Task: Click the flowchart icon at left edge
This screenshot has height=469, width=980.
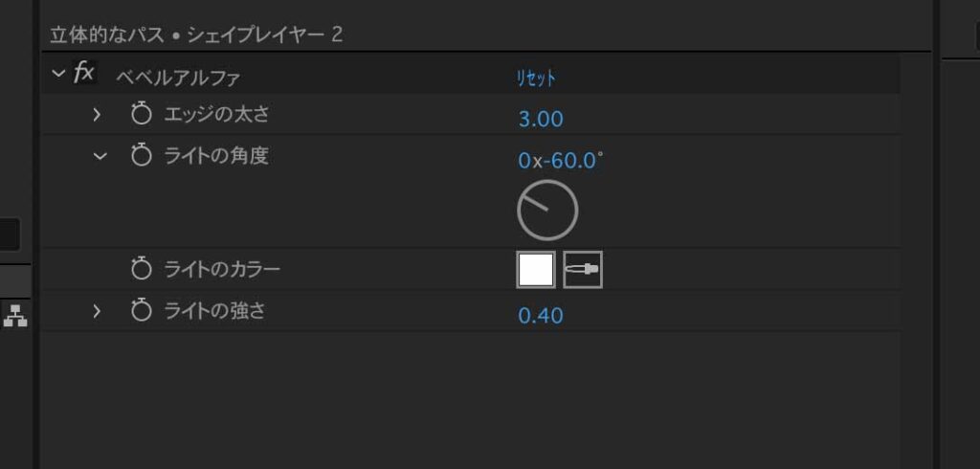Action: click(x=15, y=315)
